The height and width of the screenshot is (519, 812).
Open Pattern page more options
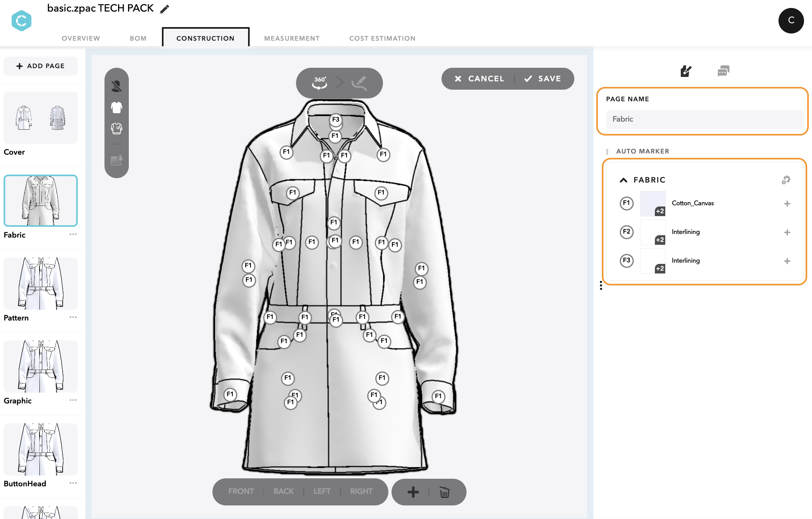click(73, 317)
